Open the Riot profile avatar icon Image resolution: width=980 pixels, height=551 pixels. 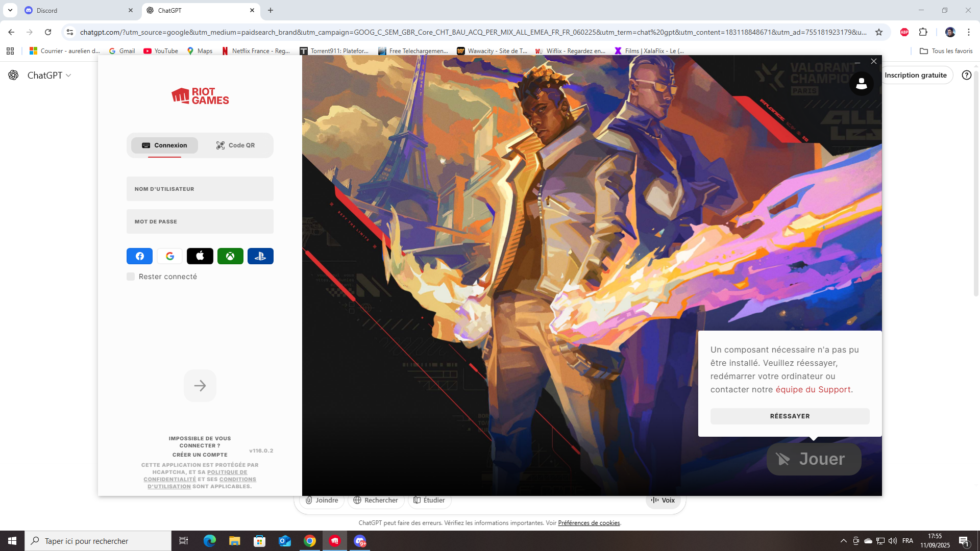[862, 84]
